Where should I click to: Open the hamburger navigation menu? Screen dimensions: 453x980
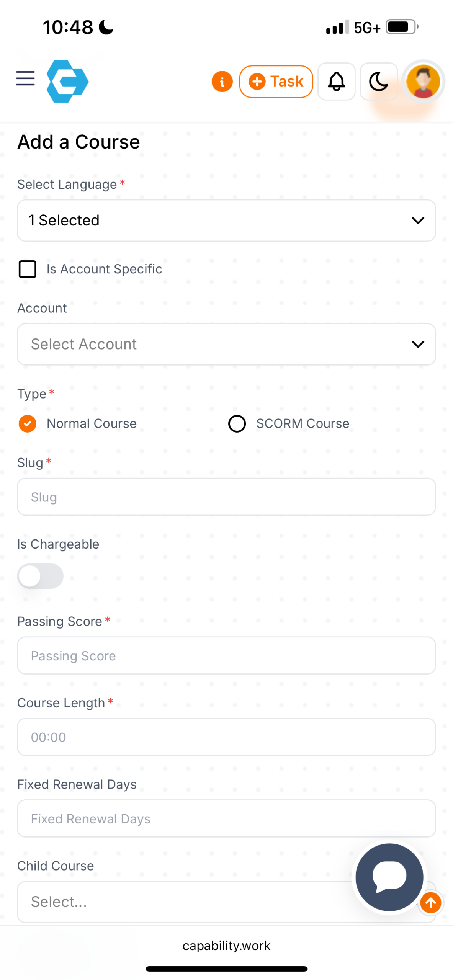[25, 78]
